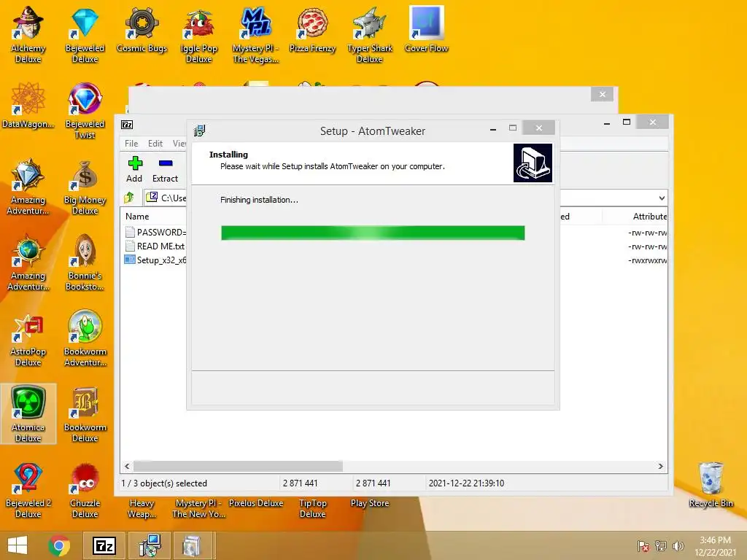Open network icon in system tray
The height and width of the screenshot is (560, 747).
point(661,546)
